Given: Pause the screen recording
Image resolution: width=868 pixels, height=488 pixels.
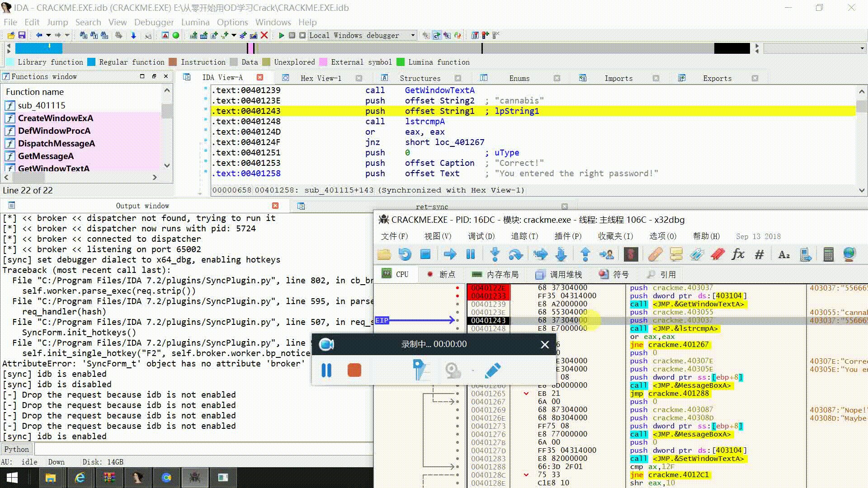Looking at the screenshot, I should (x=326, y=371).
